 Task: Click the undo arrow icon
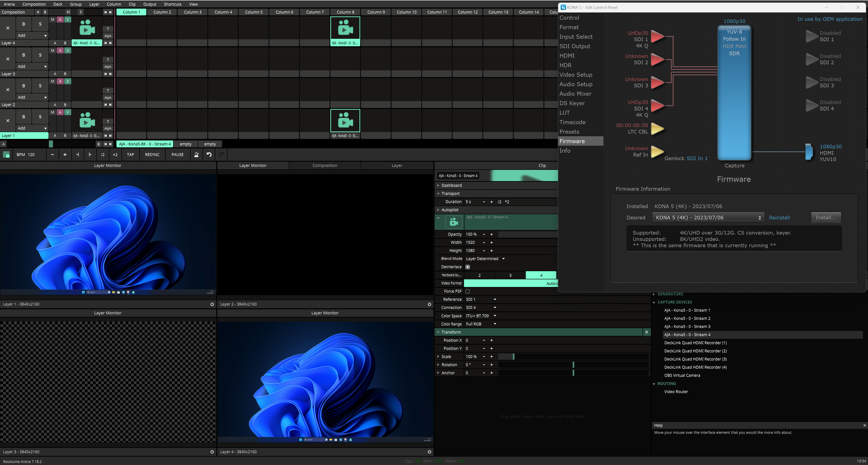209,154
